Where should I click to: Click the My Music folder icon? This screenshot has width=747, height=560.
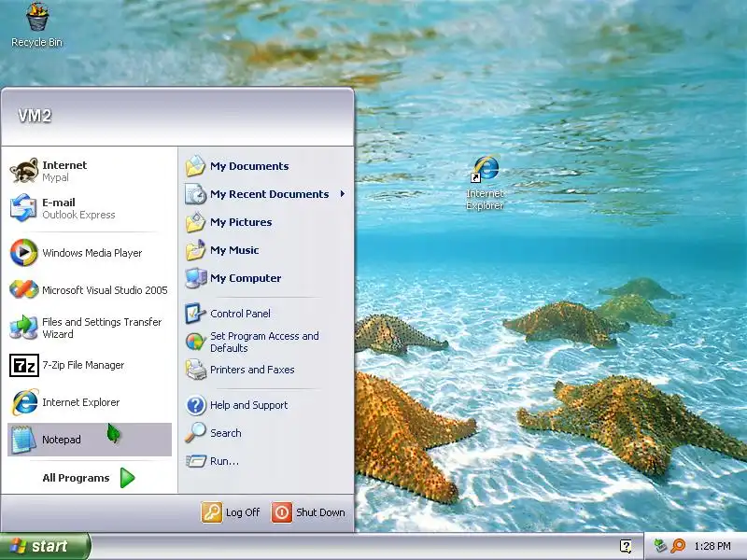tap(195, 250)
